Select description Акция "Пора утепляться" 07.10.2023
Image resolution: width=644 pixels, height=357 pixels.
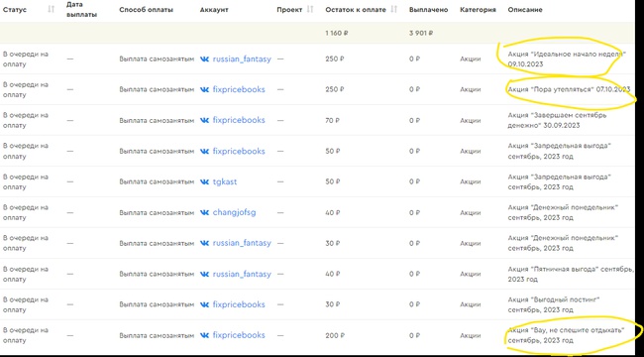(569, 89)
